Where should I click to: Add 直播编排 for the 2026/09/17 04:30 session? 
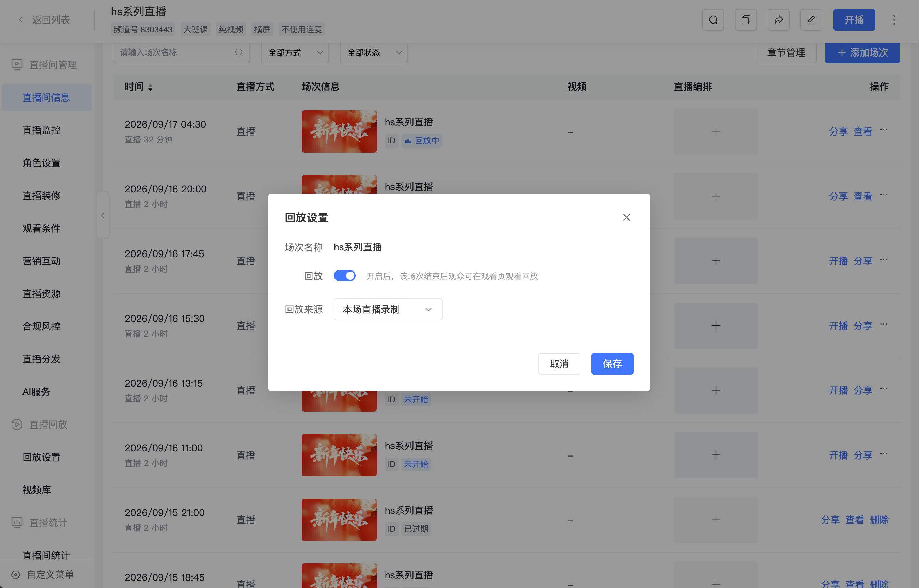tap(716, 132)
